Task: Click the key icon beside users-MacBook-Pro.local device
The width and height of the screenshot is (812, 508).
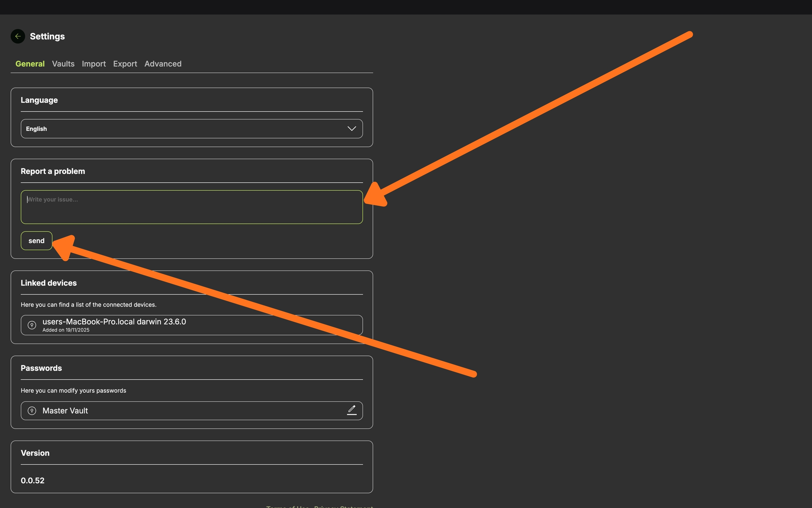Action: (32, 325)
